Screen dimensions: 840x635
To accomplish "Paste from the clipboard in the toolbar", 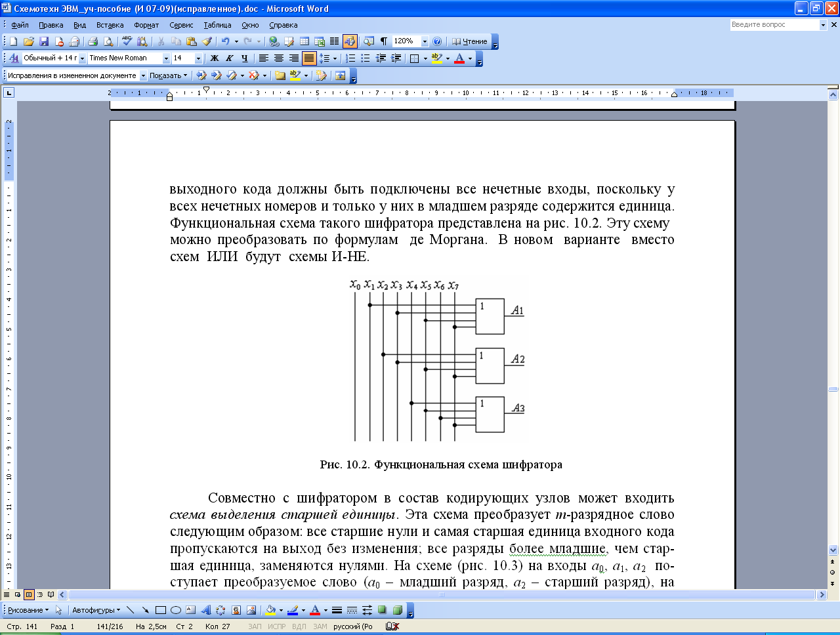I will click(x=192, y=41).
